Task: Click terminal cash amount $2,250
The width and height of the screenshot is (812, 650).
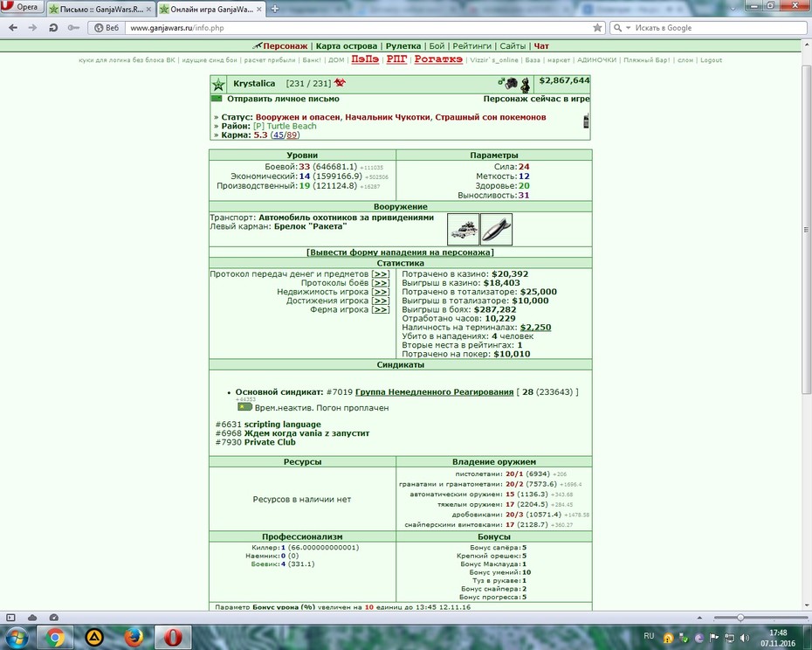Action: pyautogui.click(x=535, y=328)
